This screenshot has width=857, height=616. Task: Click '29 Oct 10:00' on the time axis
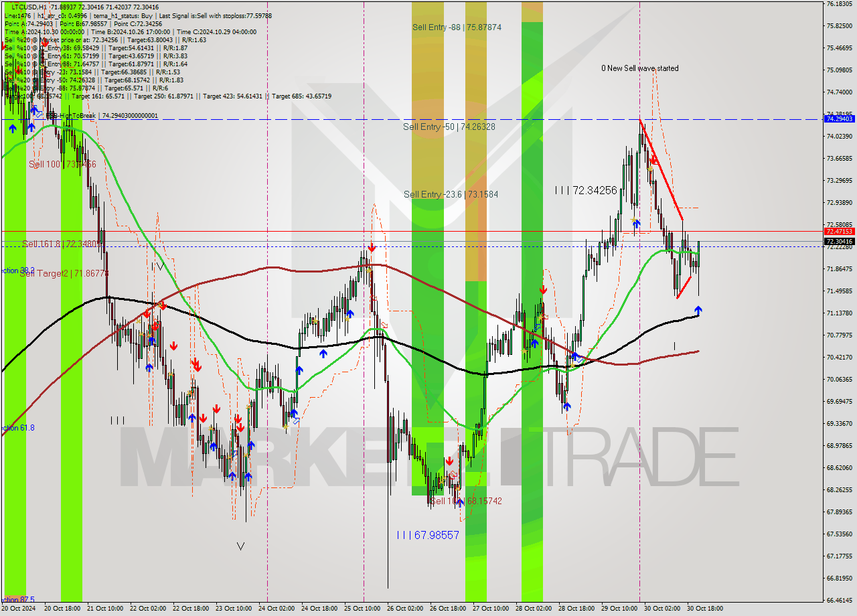[x=619, y=608]
